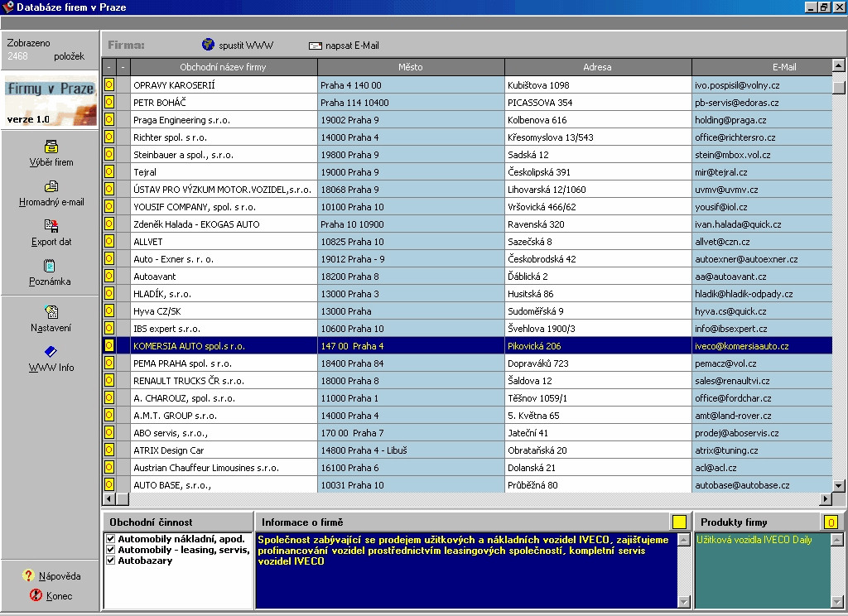Open WWW Info book icon
The height and width of the screenshot is (616, 848).
pyautogui.click(x=51, y=352)
